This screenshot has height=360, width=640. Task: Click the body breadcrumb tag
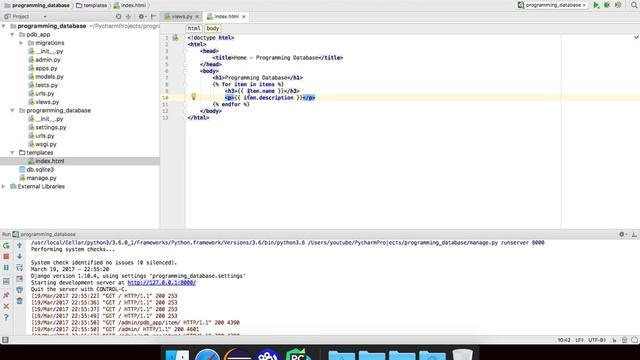pos(213,29)
